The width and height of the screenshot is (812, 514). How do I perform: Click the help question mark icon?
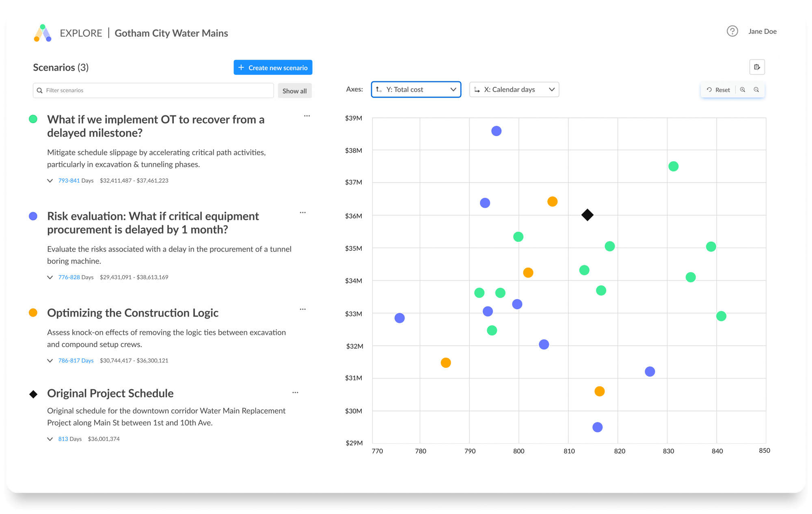(732, 31)
